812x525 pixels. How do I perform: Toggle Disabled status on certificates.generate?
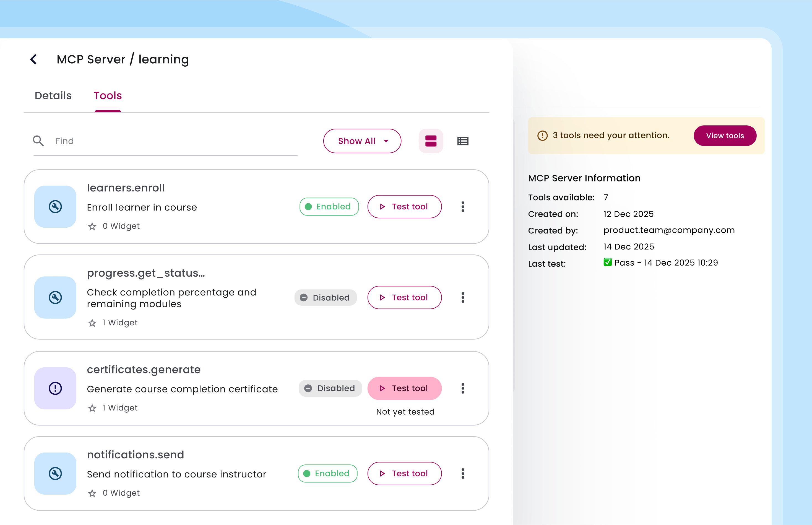coord(330,388)
